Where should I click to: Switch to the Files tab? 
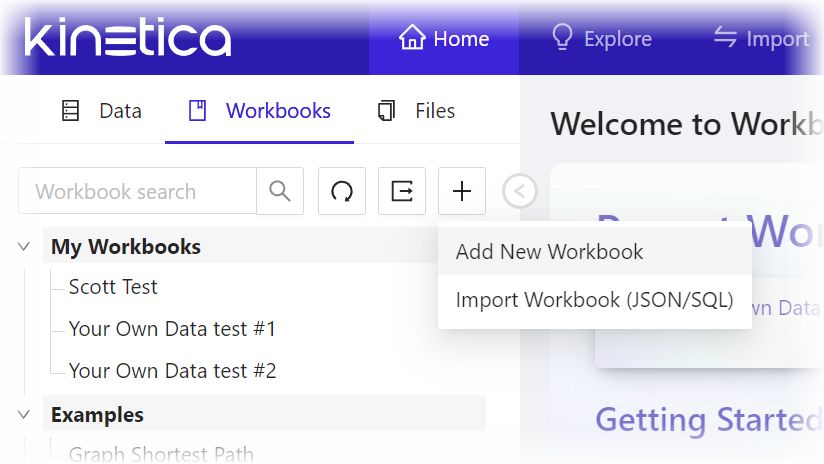point(416,111)
